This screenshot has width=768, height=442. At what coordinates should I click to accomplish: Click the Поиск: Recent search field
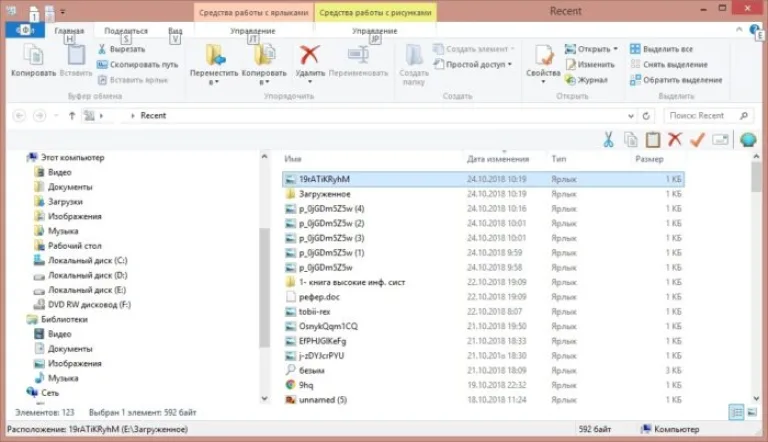[708, 116]
